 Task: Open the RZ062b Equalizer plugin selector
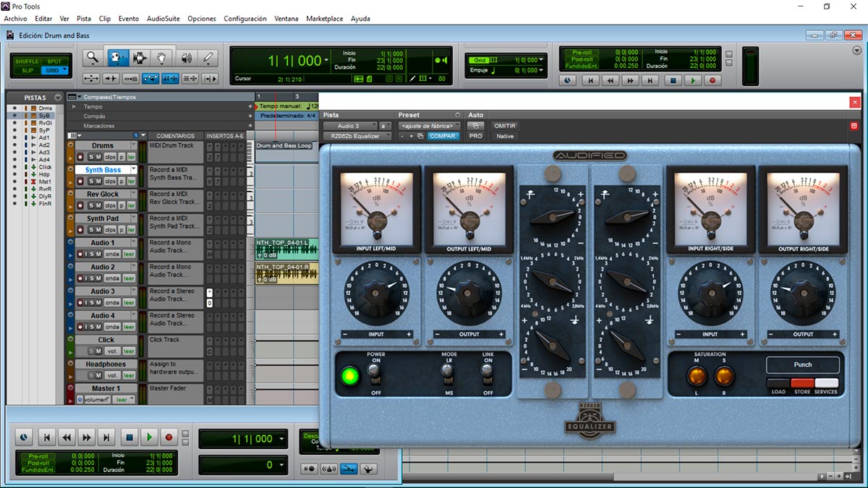357,136
